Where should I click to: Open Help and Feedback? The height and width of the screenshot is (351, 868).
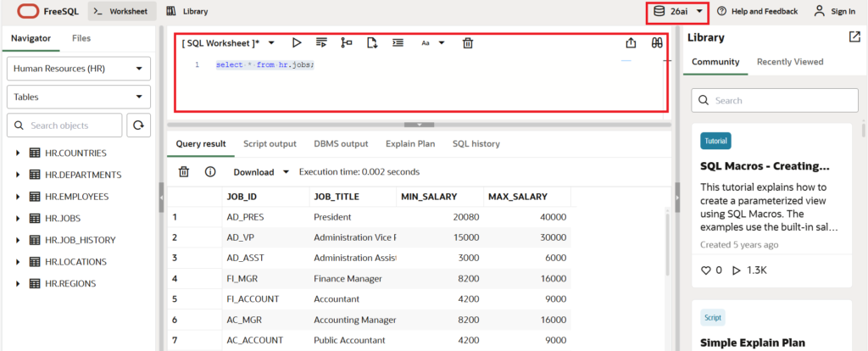[757, 12]
